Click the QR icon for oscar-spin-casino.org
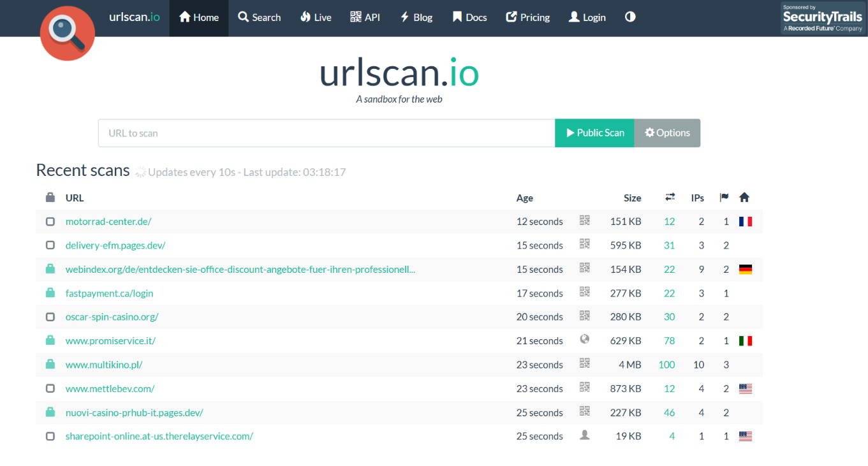The image size is (868, 466). pyautogui.click(x=585, y=316)
